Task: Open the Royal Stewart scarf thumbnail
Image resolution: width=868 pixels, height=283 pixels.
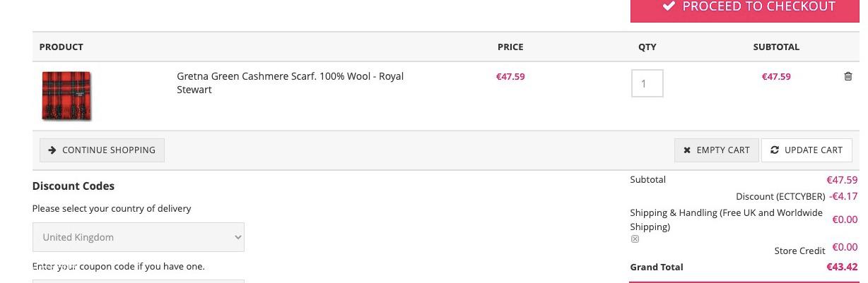Action: click(x=66, y=95)
